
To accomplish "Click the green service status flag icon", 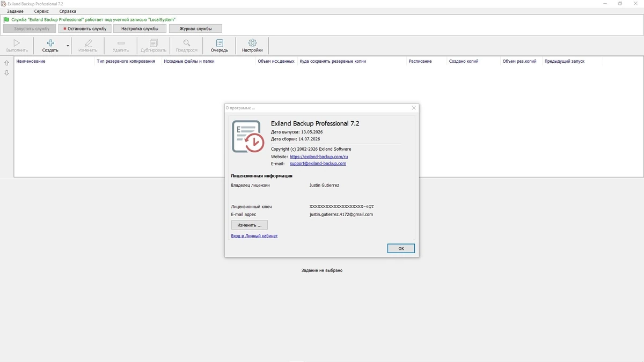I will pos(6,20).
